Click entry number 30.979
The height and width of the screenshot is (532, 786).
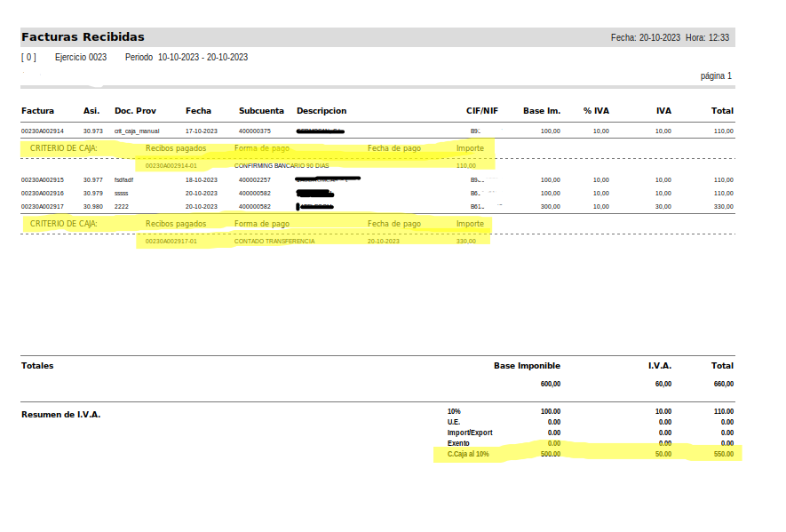pos(92,193)
